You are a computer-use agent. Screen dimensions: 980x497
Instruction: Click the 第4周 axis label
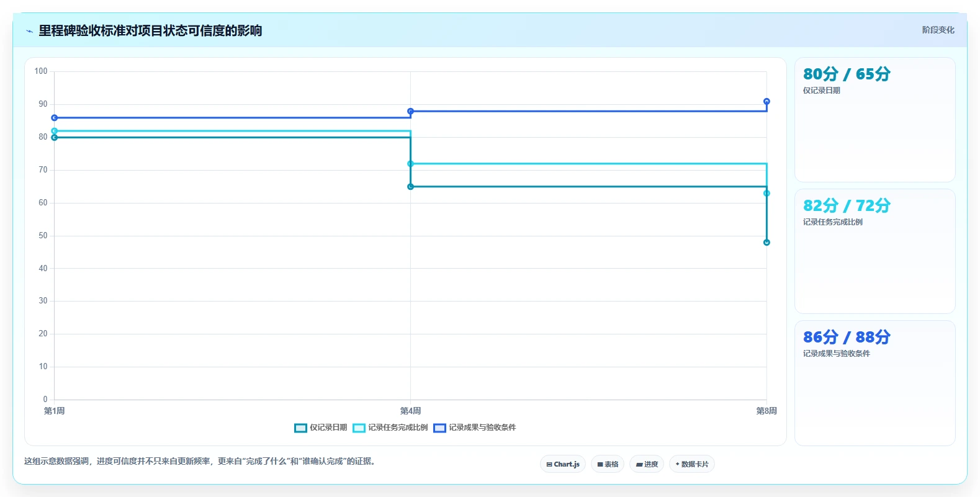410,411
